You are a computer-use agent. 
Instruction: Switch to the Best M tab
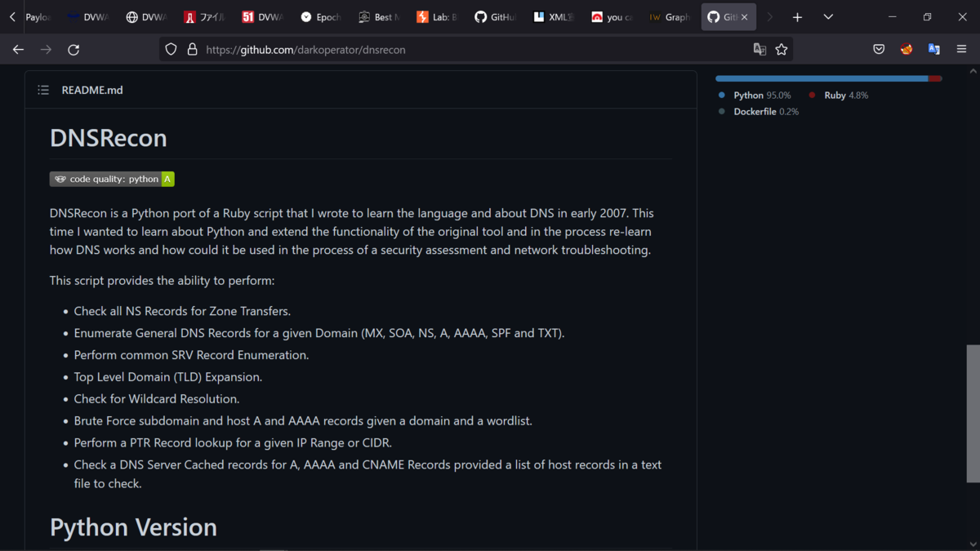coord(379,17)
